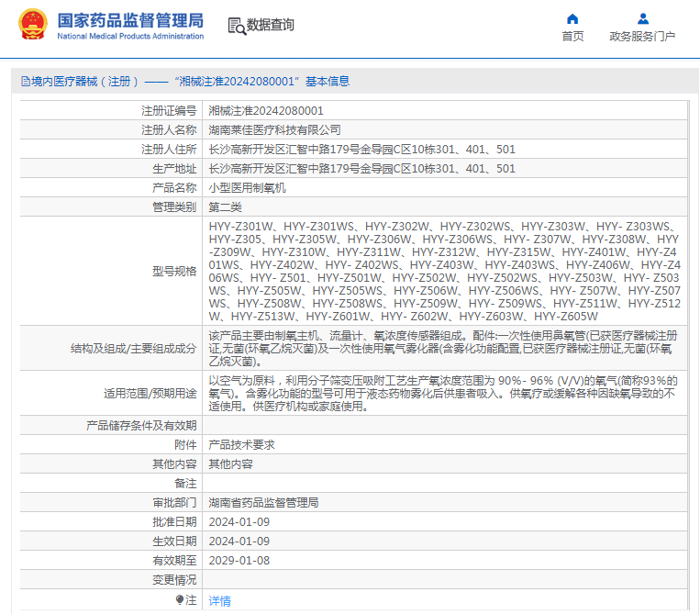Screen dimensions: 700x614
Task: Click the 结构及组成/主要组成成分 label
Action: 133,349
